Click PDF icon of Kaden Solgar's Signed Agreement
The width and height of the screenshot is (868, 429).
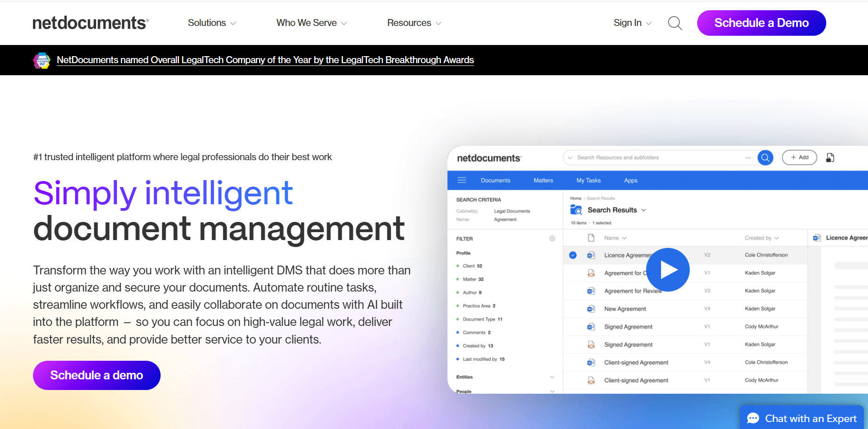591,344
